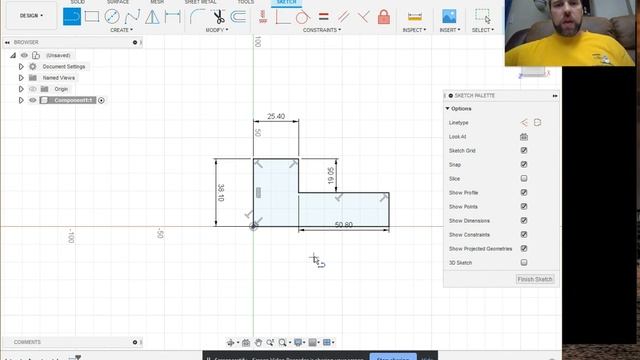
Task: Toggle visibility of Component1:1
Action: [x=33, y=100]
